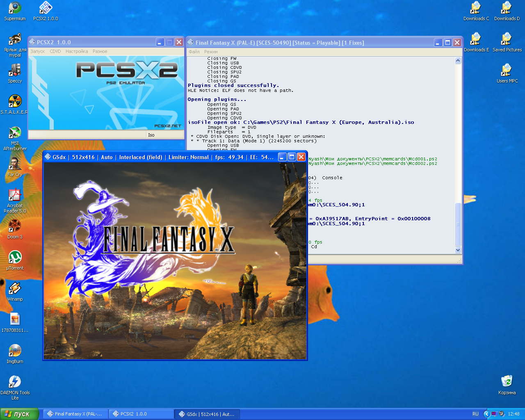Minimize the PCSX2 main window
The height and width of the screenshot is (420, 525).
tap(160, 42)
